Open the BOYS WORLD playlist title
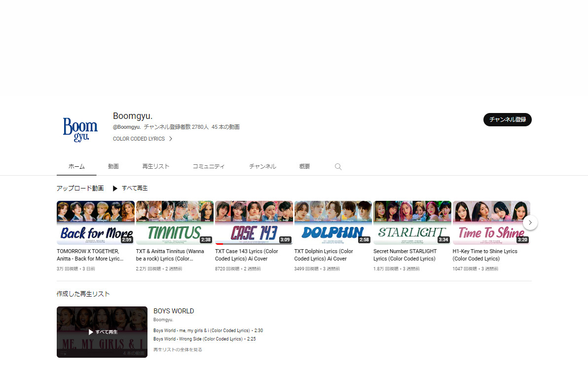The height and width of the screenshot is (376, 588). click(174, 311)
